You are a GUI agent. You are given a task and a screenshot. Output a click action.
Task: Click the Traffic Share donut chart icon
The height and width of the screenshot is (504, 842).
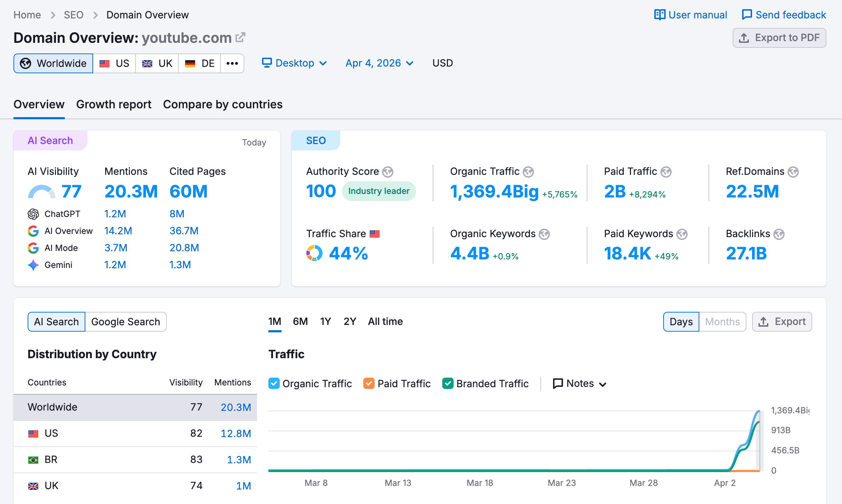[314, 253]
